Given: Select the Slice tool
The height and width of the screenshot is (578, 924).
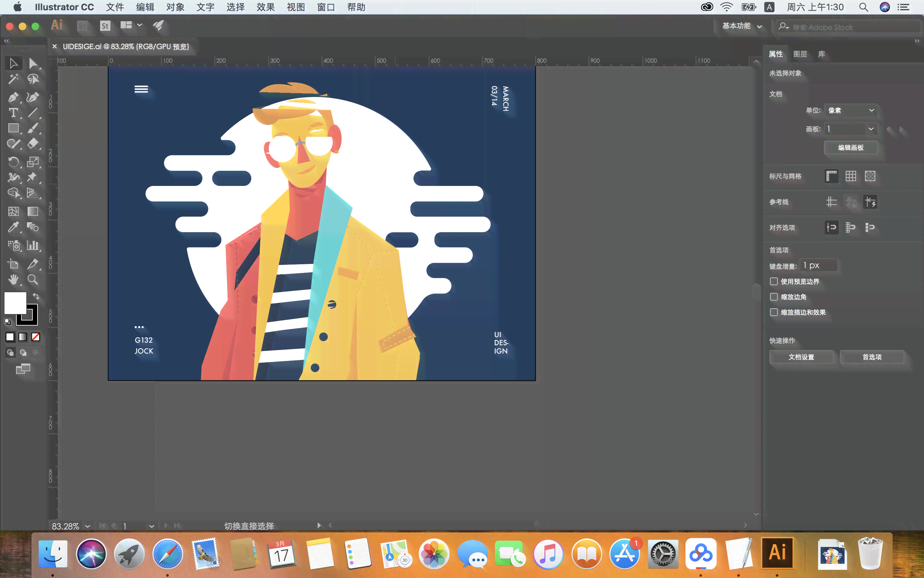Looking at the screenshot, I should pos(33,264).
